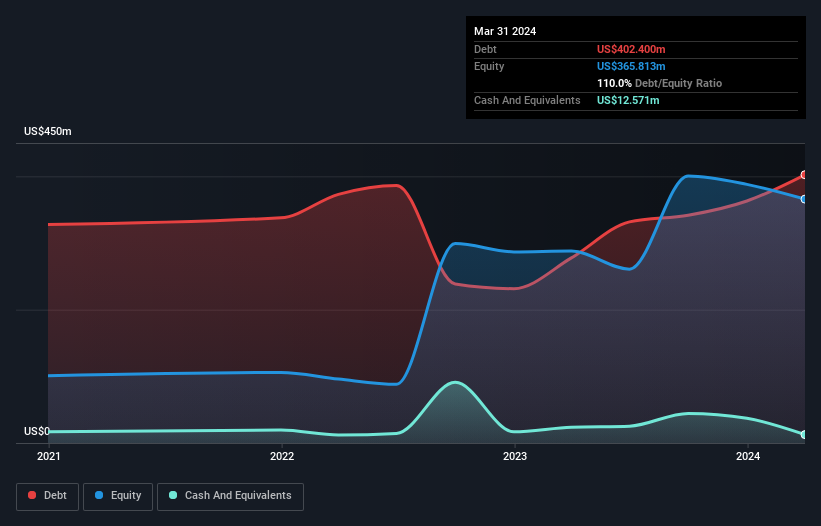Click the 110.0% Debt/Equity Ratio text
Viewport: 821px width, 526px height.
(x=659, y=83)
